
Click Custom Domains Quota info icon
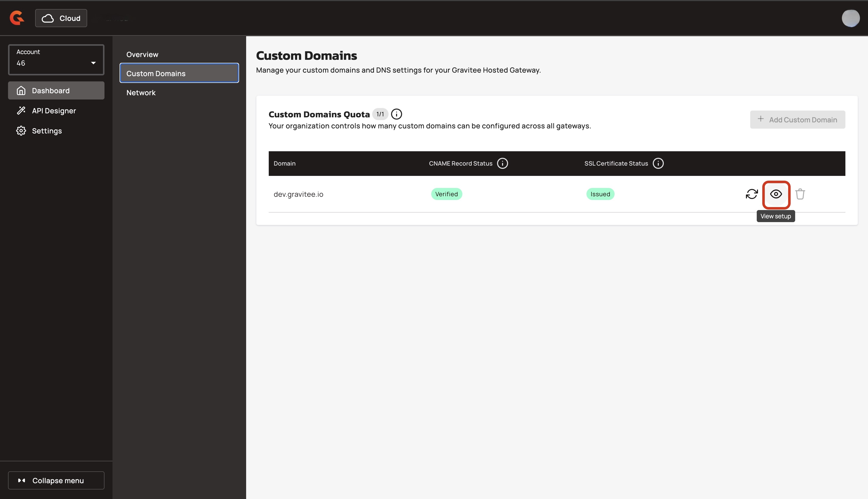396,114
